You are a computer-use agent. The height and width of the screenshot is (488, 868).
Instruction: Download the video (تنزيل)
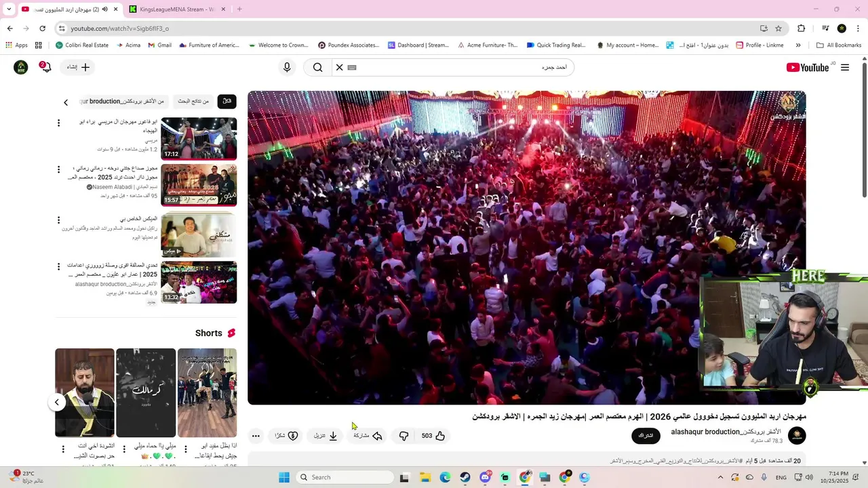[325, 436]
